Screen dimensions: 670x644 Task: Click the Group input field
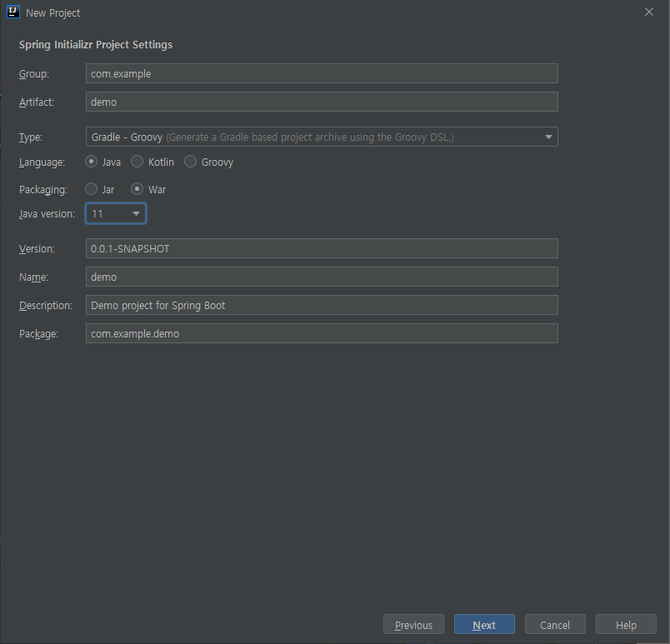coord(322,73)
